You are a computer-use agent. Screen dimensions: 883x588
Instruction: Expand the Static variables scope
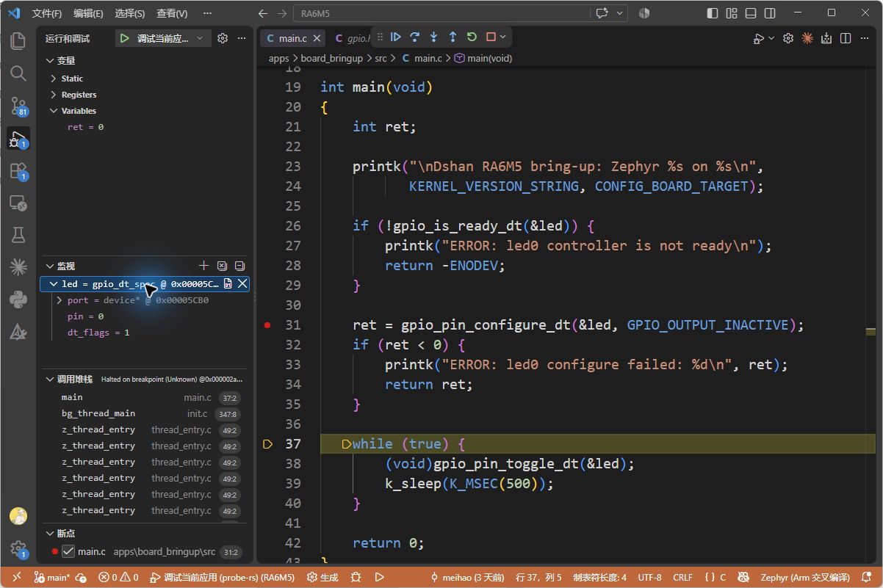[x=54, y=79]
